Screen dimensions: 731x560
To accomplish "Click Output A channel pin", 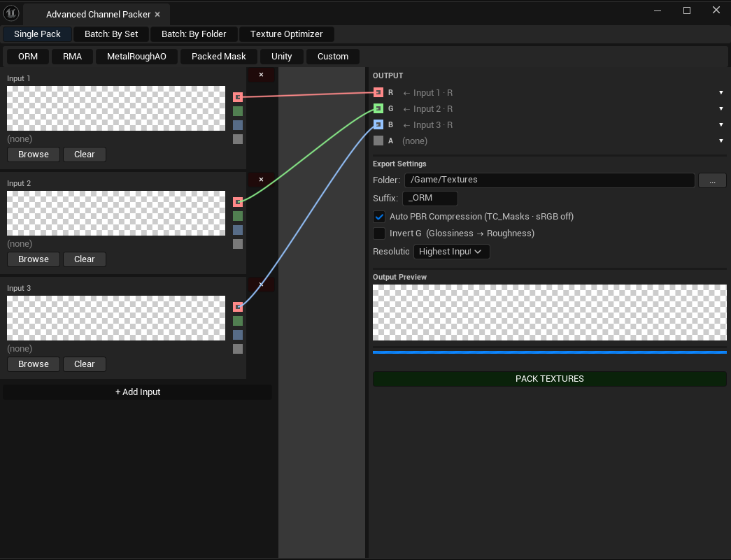I will [378, 141].
